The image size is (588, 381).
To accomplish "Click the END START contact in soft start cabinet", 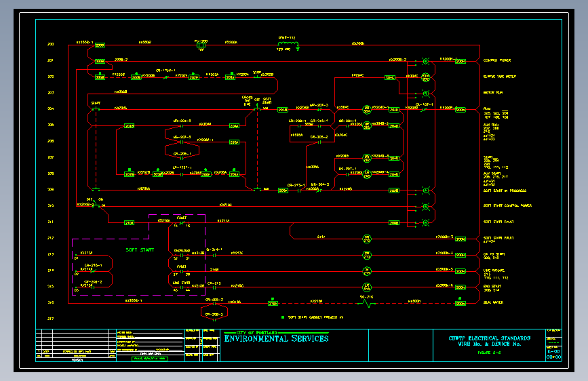I will (182, 287).
